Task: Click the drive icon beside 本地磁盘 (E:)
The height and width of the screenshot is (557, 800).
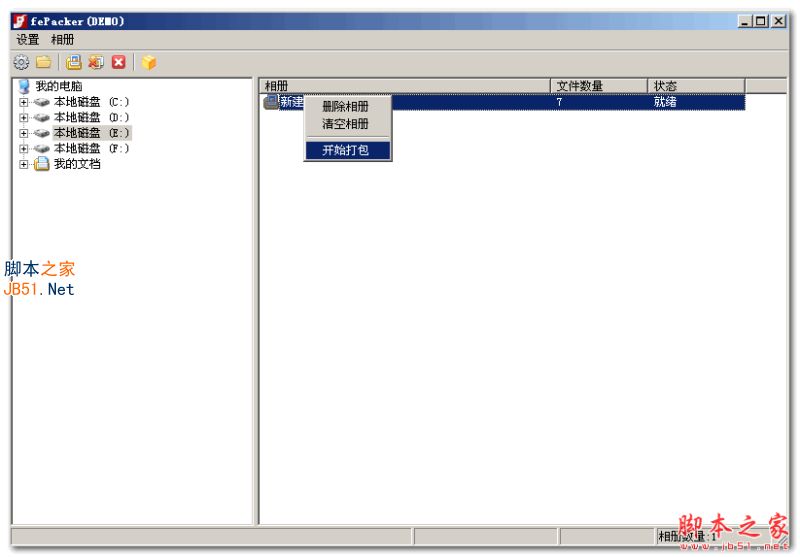Action: pos(42,133)
